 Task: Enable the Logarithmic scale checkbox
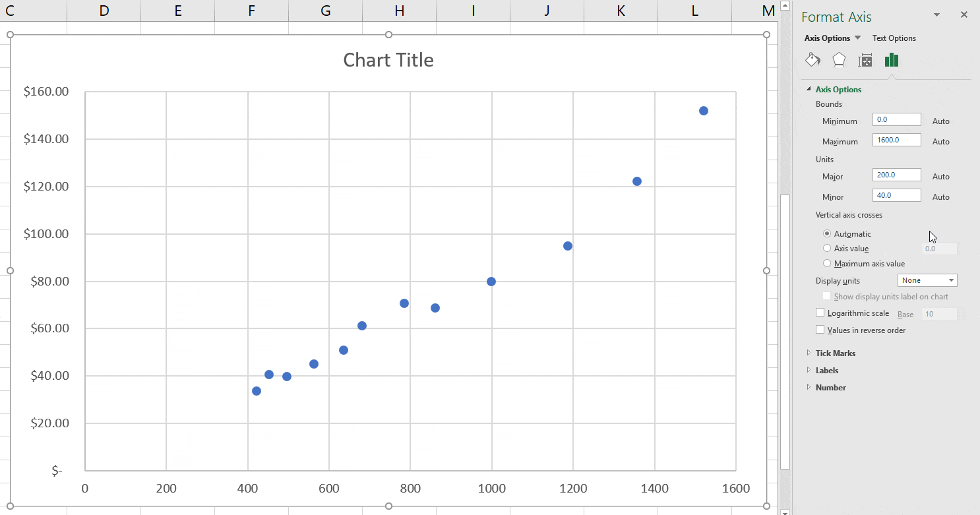pyautogui.click(x=820, y=313)
